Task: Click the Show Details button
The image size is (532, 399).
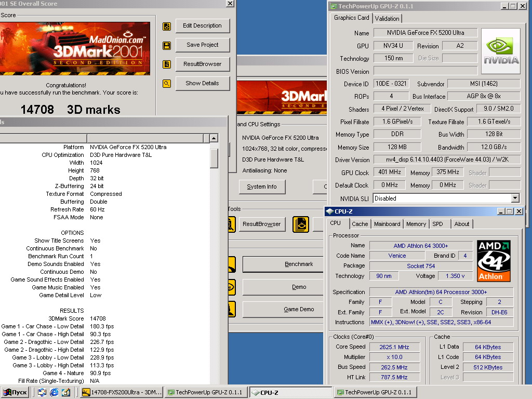Action: click(x=202, y=84)
